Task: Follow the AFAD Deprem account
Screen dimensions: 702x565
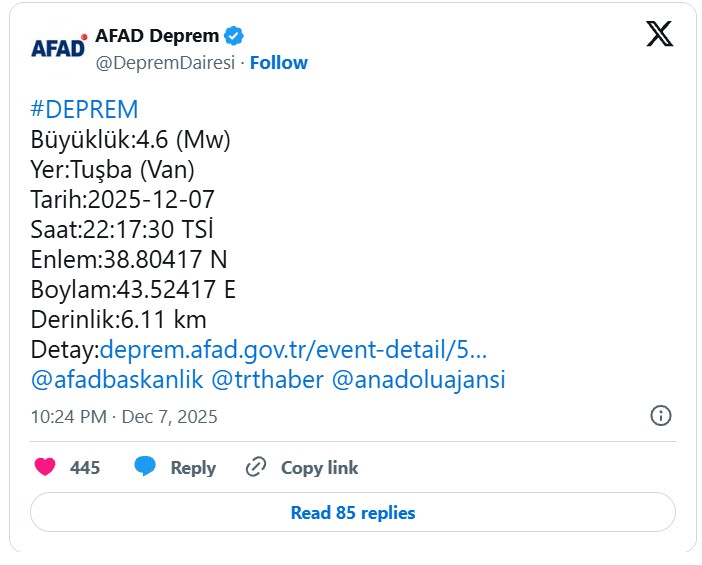Action: point(278,63)
